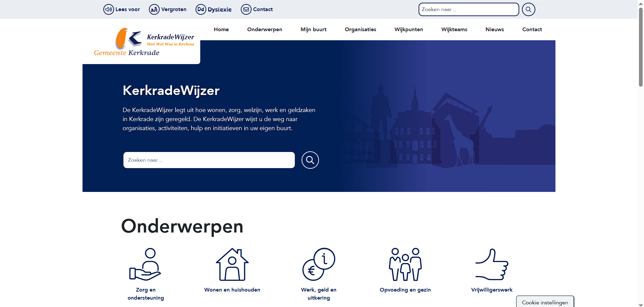Open Nieuws in the main navigation
The width and height of the screenshot is (644, 307).
click(x=495, y=30)
